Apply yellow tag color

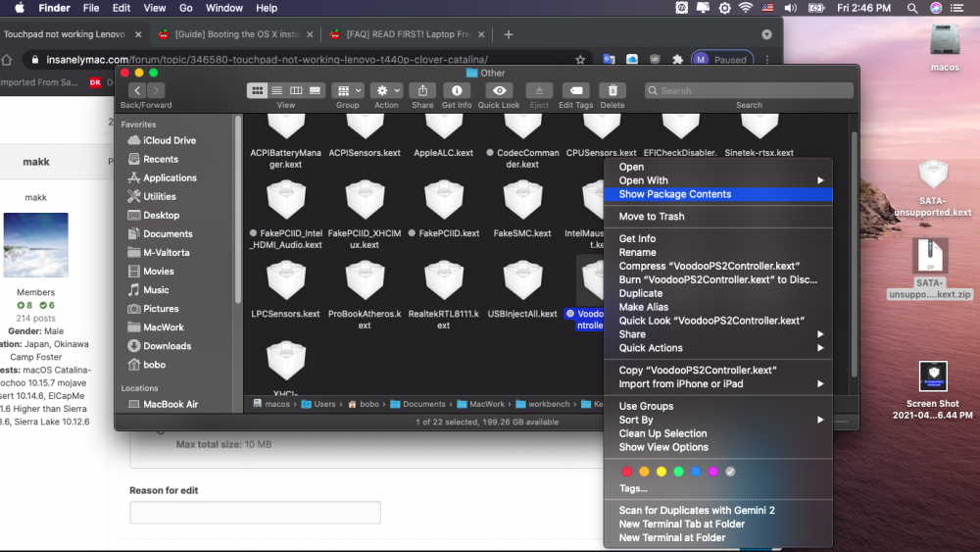click(661, 472)
